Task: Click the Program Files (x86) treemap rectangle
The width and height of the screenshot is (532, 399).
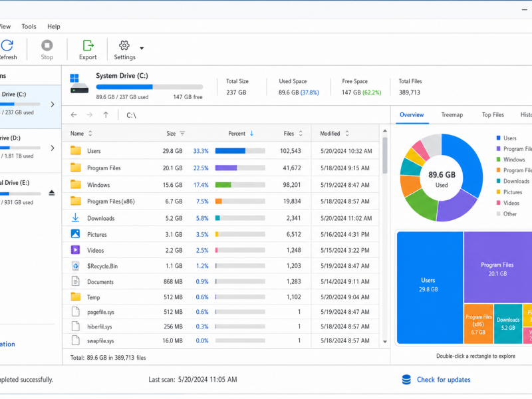Action: click(478, 324)
